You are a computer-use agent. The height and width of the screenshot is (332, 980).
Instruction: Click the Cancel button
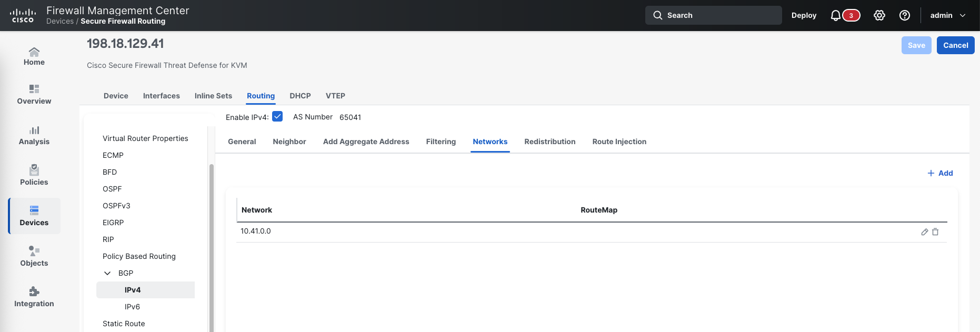[955, 45]
